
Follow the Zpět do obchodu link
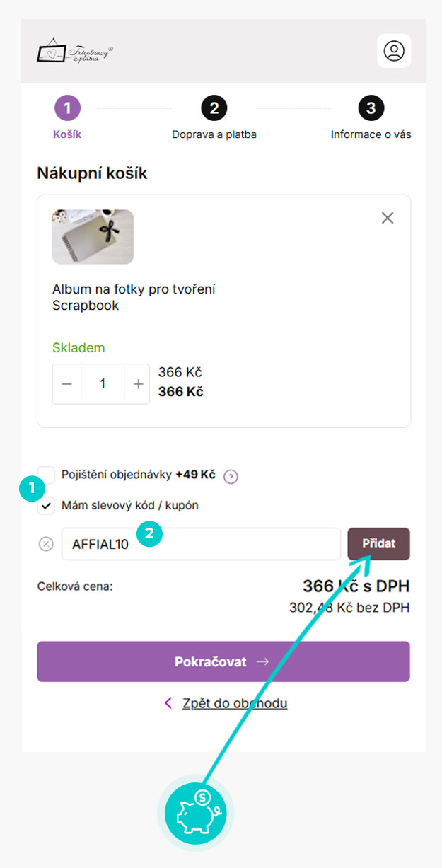point(234,703)
